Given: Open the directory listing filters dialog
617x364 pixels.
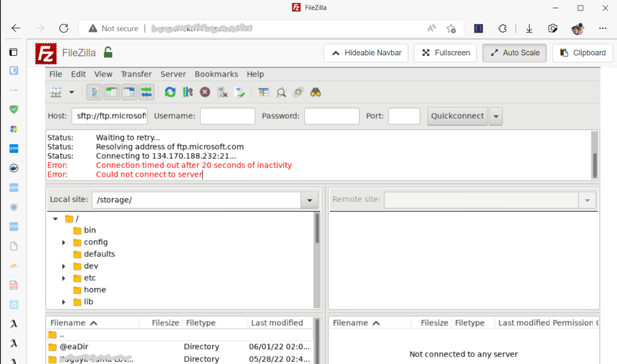Looking at the screenshot, I should (263, 92).
